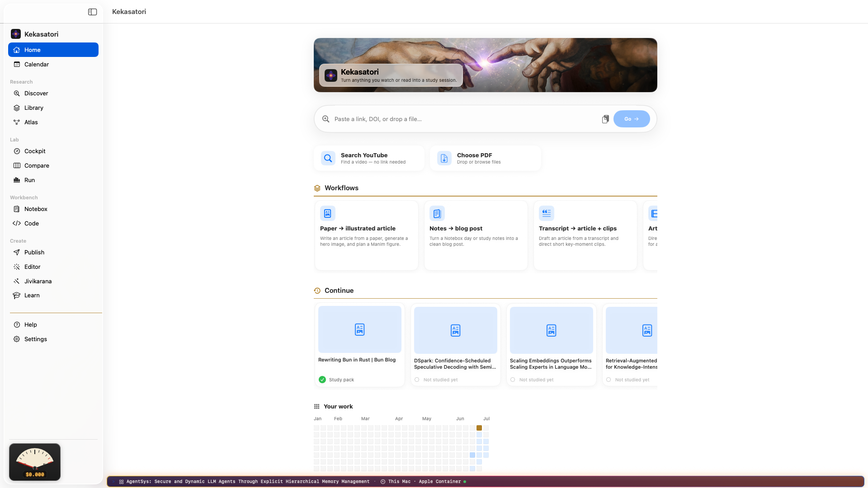Click the Jivikarana wand icon
The width and height of the screenshot is (868, 488).
pos(17,281)
